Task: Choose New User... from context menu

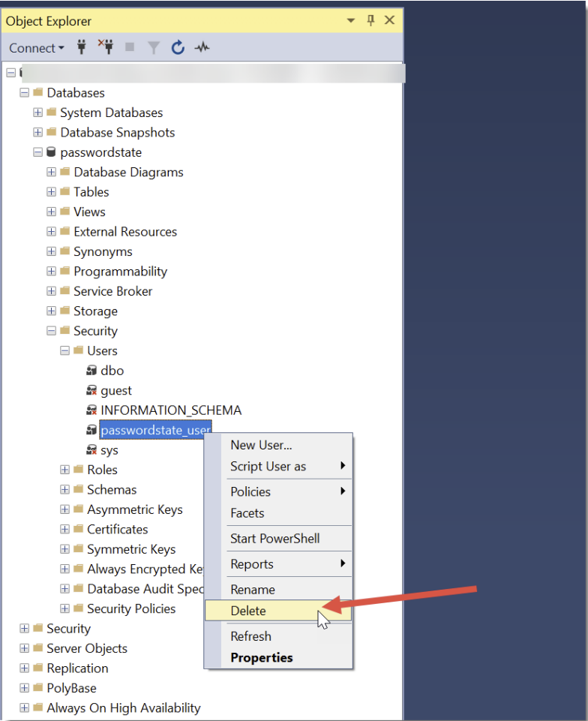Action: pyautogui.click(x=278, y=445)
